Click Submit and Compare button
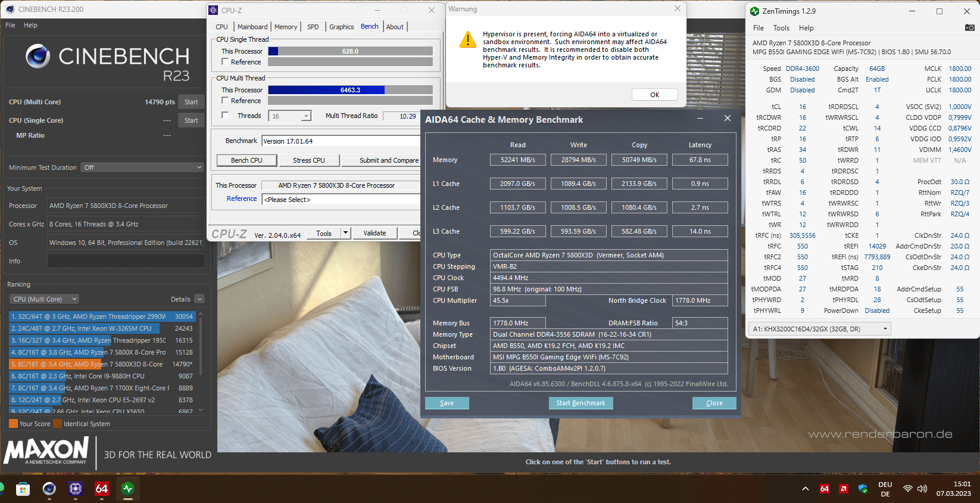The height and width of the screenshot is (503, 980). [x=382, y=160]
